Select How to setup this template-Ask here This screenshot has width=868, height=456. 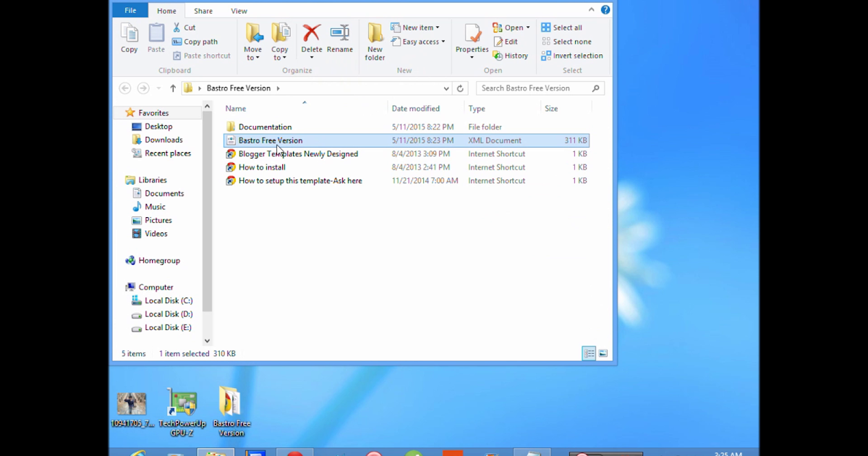tap(407, 181)
